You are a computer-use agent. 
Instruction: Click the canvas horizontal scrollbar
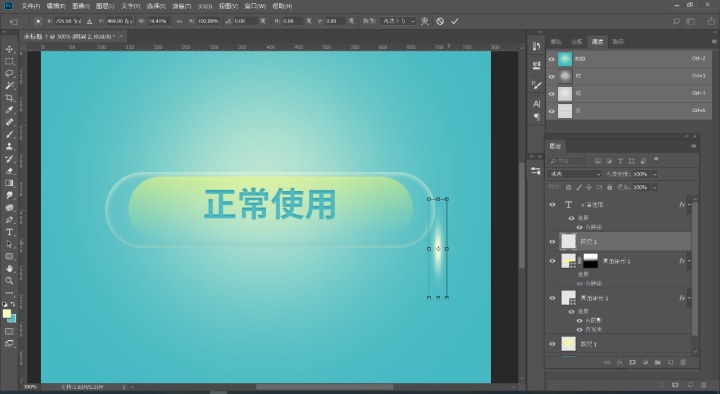click(x=324, y=387)
